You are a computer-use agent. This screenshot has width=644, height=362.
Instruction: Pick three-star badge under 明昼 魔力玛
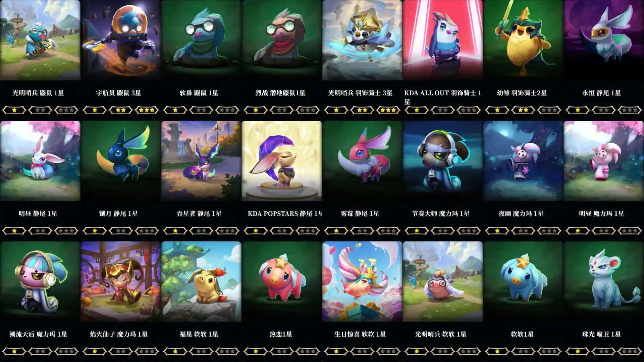[x=630, y=231]
